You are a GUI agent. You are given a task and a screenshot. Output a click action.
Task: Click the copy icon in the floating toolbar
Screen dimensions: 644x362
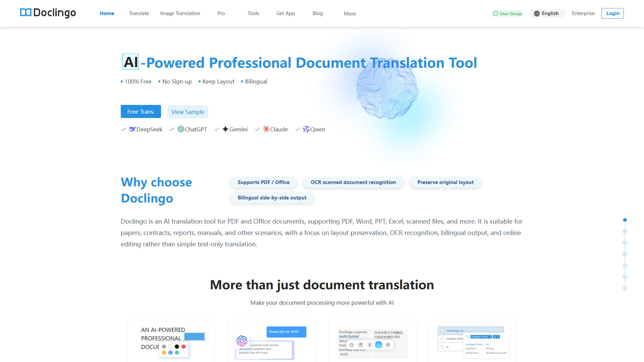click(x=388, y=345)
